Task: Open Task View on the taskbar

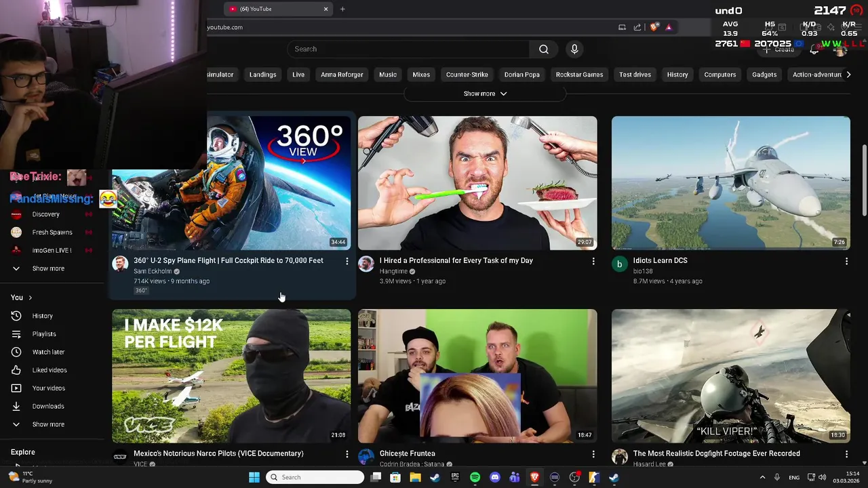Action: tap(376, 477)
